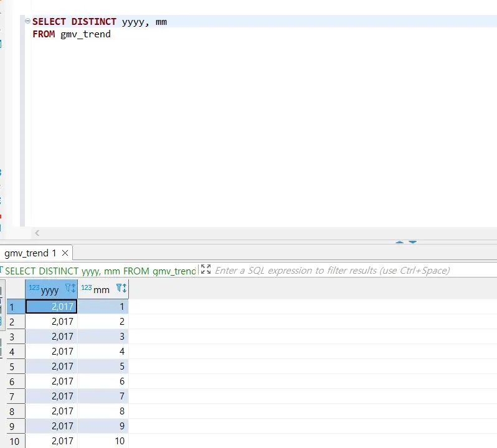Select yyyy cell 2,017 in row 9
This screenshot has height=448, width=497.
point(51,426)
